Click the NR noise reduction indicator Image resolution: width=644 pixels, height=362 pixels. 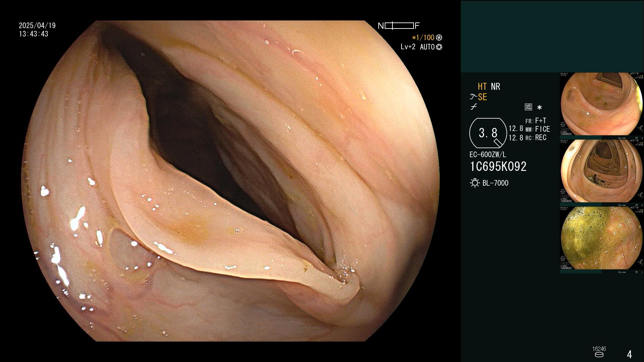tap(495, 86)
